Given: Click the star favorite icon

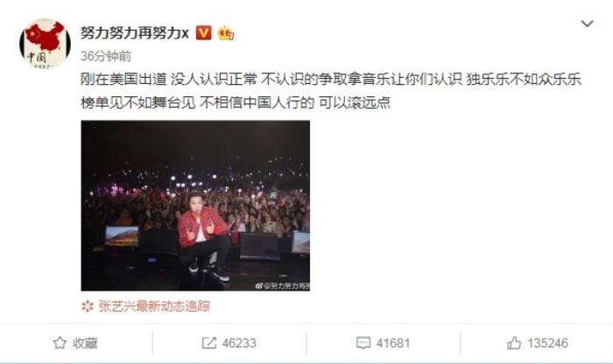Looking at the screenshot, I should click(x=60, y=343).
